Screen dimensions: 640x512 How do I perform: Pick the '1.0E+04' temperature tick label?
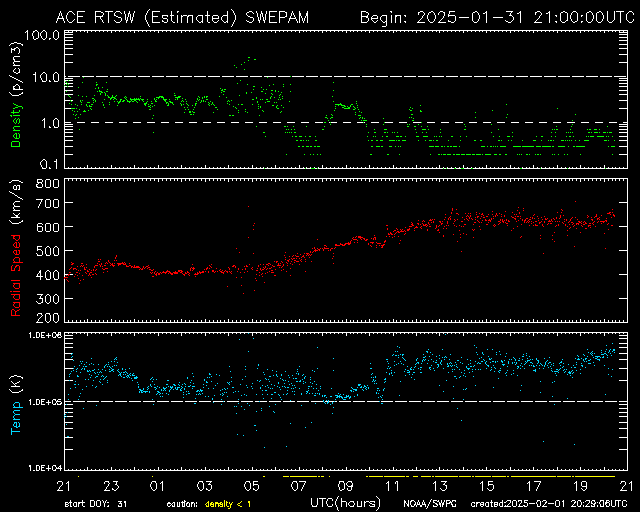coord(45,467)
